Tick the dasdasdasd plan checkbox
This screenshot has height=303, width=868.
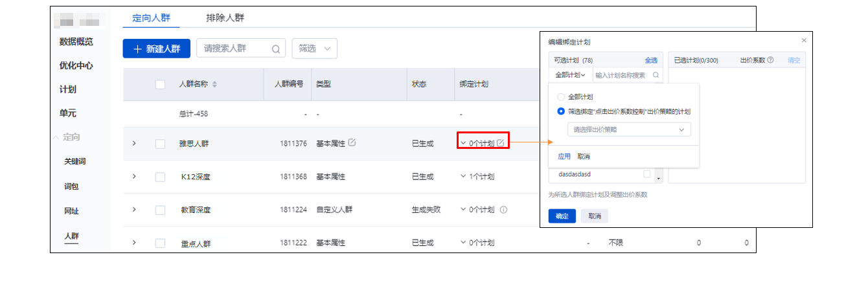[x=646, y=174]
